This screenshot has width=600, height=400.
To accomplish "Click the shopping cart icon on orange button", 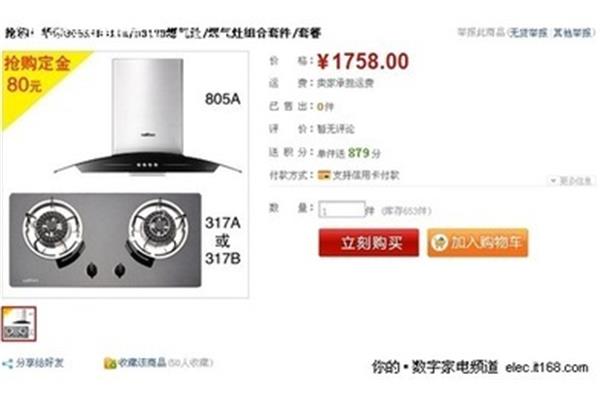I will (x=439, y=243).
